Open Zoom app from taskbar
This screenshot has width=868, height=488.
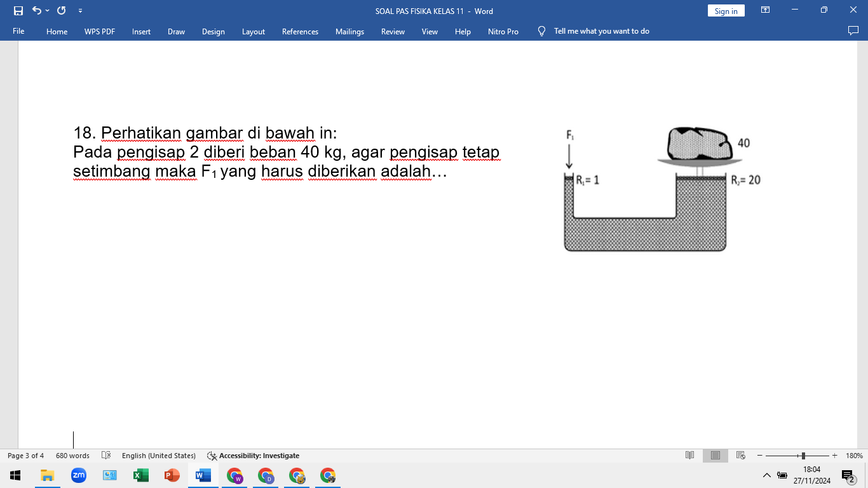point(79,475)
